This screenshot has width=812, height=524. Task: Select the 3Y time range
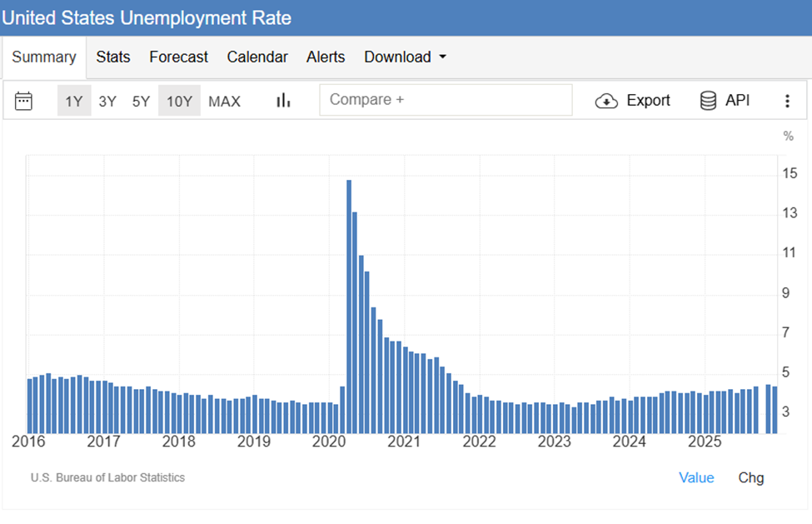(x=107, y=101)
